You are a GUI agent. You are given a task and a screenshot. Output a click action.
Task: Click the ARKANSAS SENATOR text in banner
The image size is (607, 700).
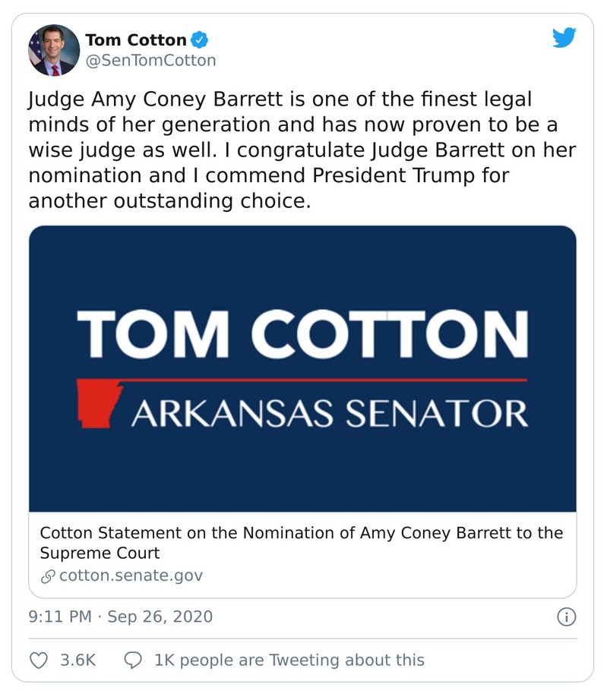329,414
